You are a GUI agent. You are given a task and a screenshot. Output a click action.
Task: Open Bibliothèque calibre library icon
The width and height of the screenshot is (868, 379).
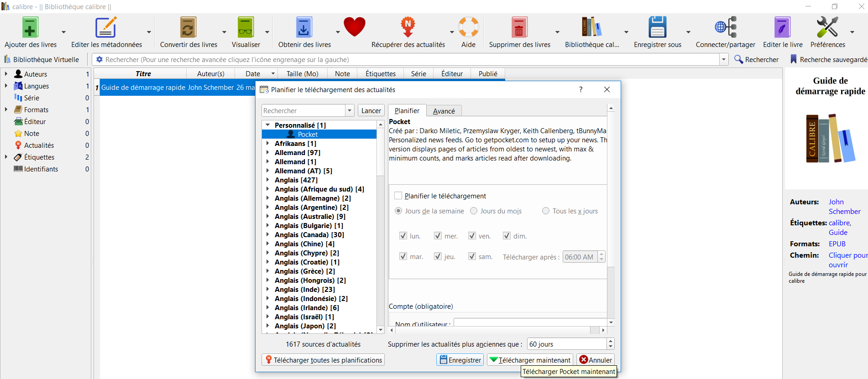coord(591,28)
